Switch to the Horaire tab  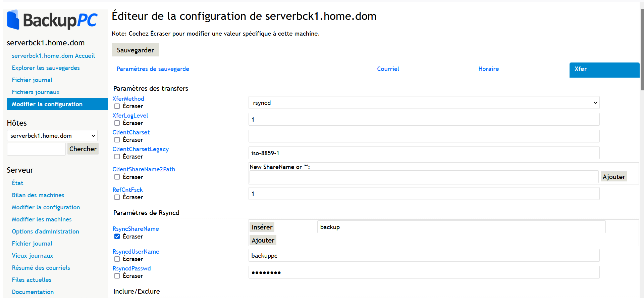(488, 69)
